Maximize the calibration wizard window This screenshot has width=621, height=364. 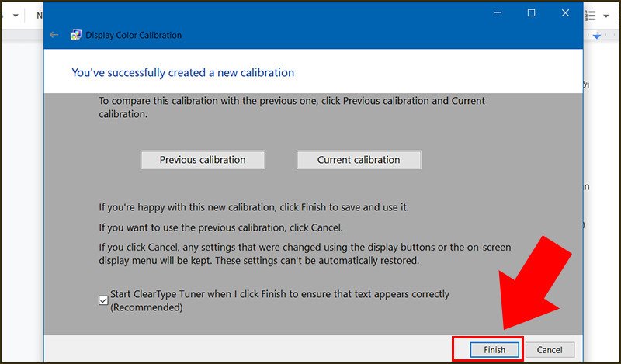pyautogui.click(x=531, y=13)
